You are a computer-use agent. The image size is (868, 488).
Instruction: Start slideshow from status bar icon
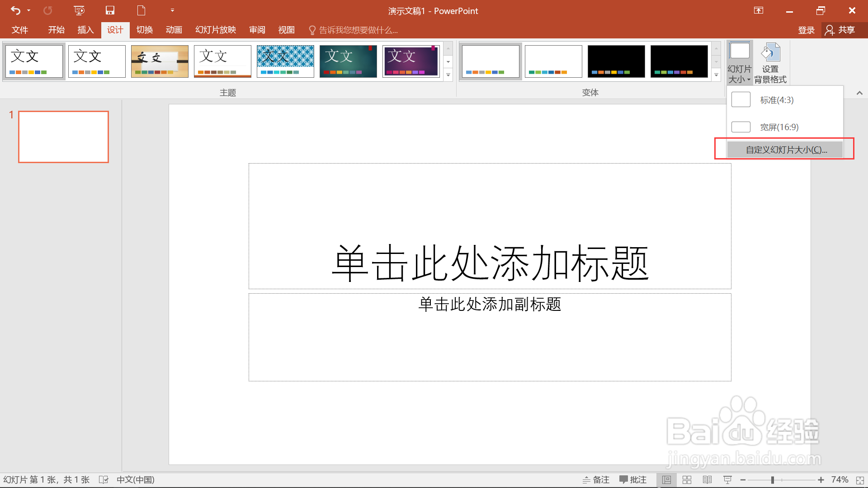point(727,480)
